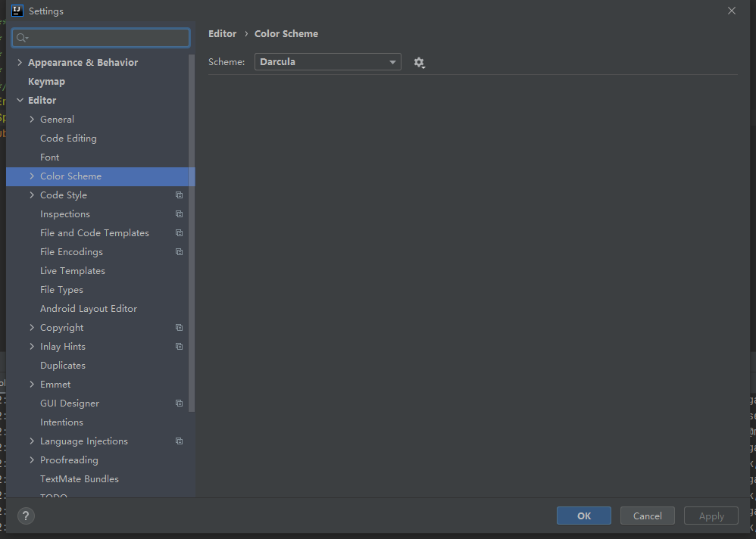
Task: Expand the Appearance & Behavior node
Action: (20, 62)
